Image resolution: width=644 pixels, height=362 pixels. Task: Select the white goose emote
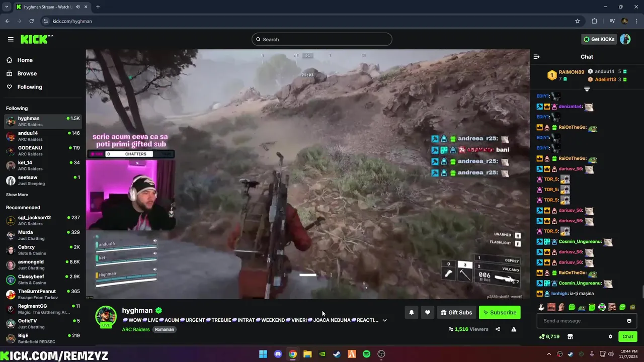point(541,307)
